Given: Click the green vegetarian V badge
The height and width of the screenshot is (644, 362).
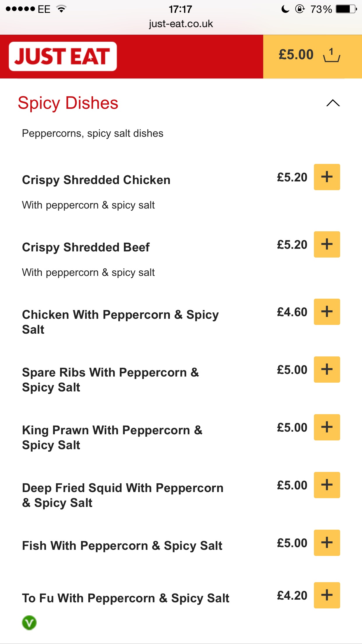Looking at the screenshot, I should coord(29,623).
